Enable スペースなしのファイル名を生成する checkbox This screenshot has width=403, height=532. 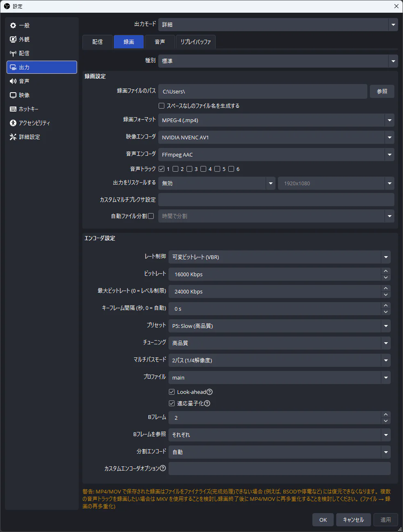point(162,106)
